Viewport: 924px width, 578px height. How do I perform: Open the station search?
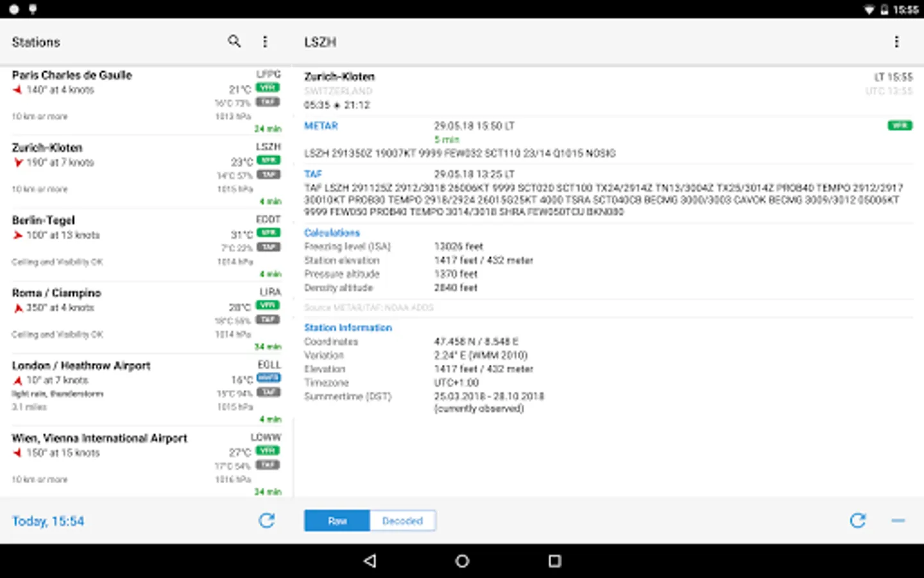pos(234,42)
